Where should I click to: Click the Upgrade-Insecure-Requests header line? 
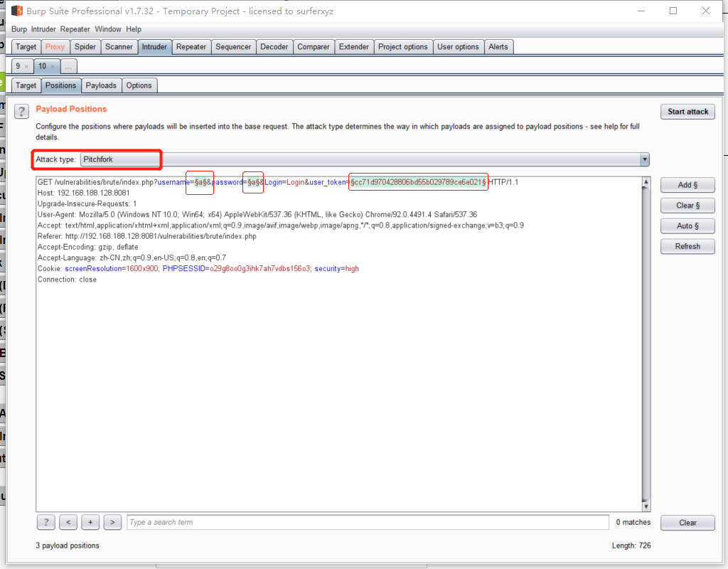pyautogui.click(x=87, y=203)
